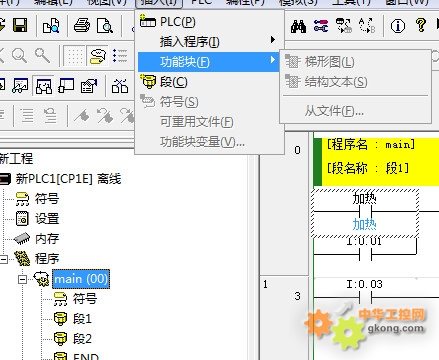Open 符号 under main (00)
Screen dimensions: 439x360
point(85,299)
